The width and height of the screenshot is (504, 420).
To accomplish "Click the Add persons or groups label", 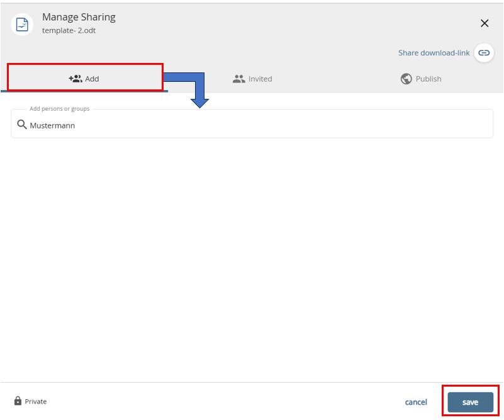I will [59, 109].
